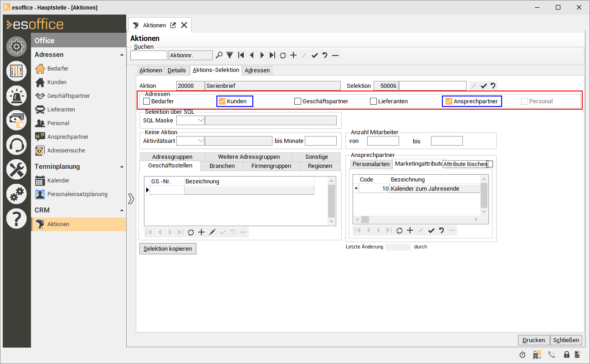The image size is (590, 364).
Task: Expand the sidebar with chevron handle
Action: [x=131, y=199]
